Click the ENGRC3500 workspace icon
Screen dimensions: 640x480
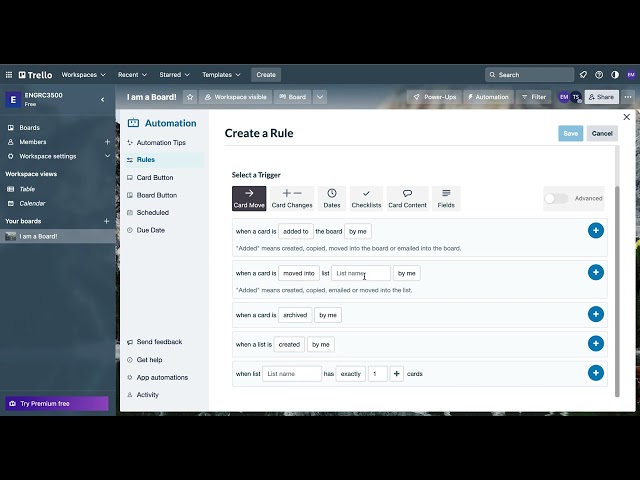pyautogui.click(x=13, y=100)
